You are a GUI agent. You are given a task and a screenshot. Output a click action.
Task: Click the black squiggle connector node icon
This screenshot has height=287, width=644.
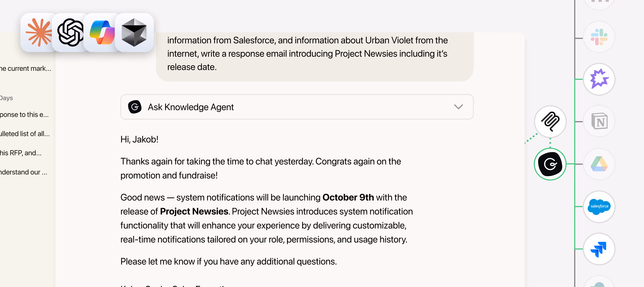[x=550, y=122]
